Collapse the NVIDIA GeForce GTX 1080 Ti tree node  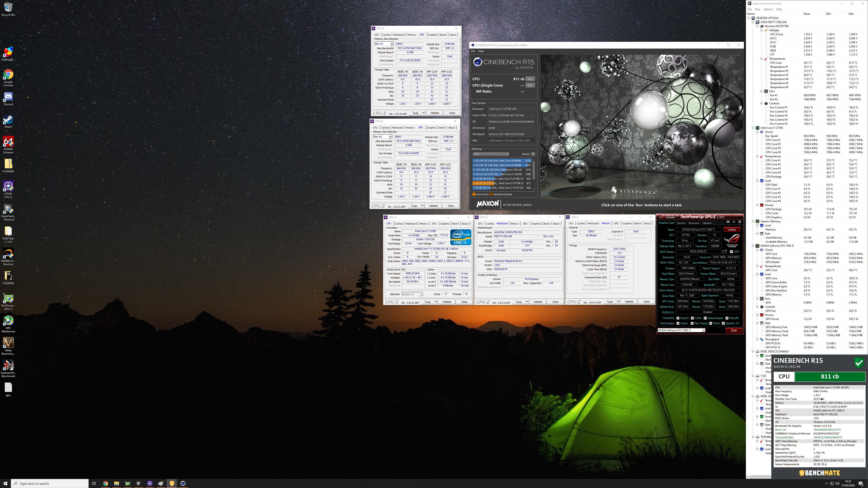[x=753, y=246]
